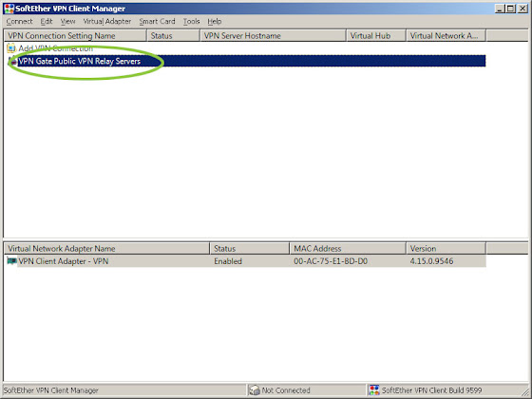This screenshot has height=399, width=532.
Task: Click the Enabled status cell
Action: coord(228,261)
